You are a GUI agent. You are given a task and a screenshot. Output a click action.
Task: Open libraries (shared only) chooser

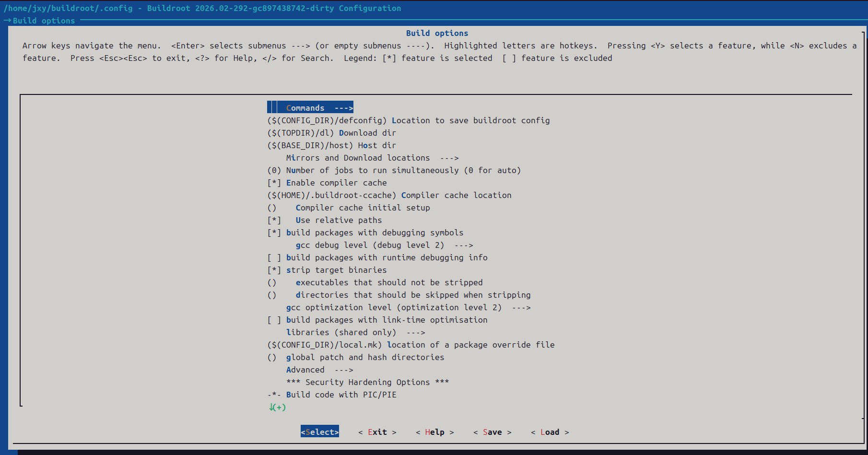355,332
